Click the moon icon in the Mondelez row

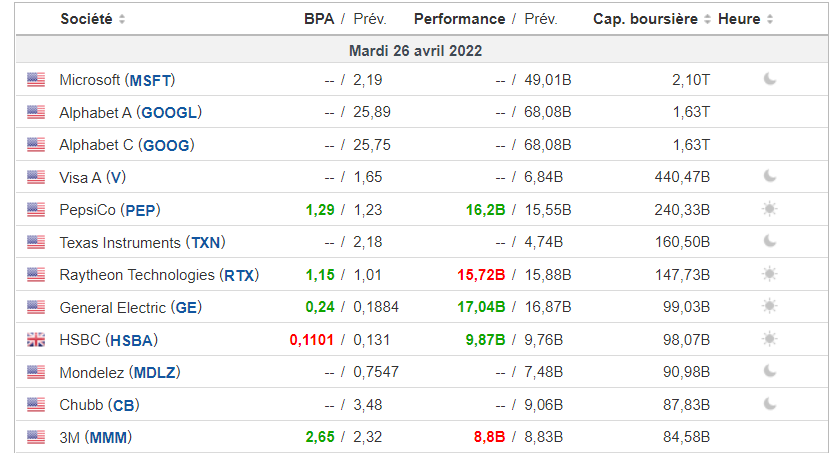[770, 371]
